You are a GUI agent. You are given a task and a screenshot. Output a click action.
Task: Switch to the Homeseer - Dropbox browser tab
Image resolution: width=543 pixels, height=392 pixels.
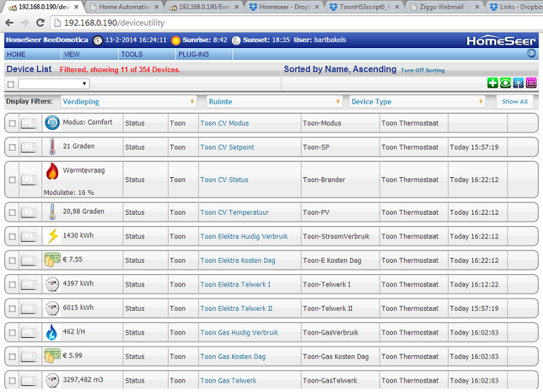[x=284, y=7]
